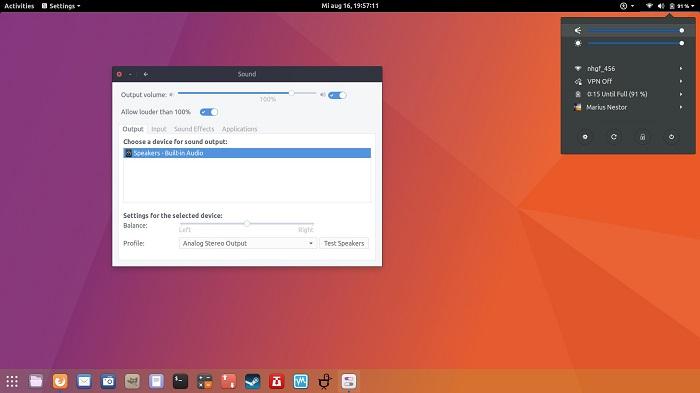Switch to the Input tab
The image size is (700, 393).
click(x=158, y=129)
